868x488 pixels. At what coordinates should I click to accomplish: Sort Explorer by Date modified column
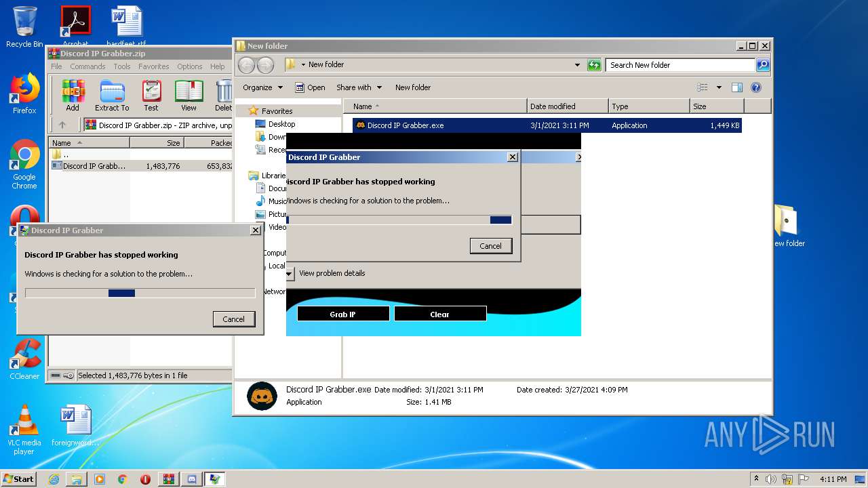[567, 106]
